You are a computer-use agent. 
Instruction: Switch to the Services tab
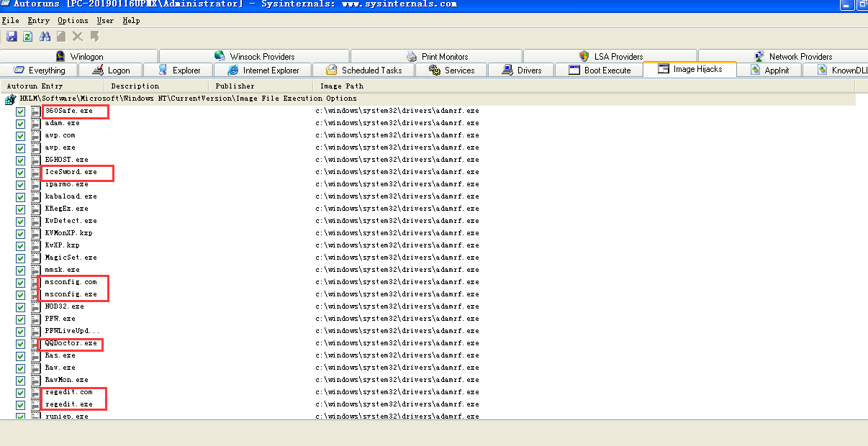pyautogui.click(x=451, y=70)
